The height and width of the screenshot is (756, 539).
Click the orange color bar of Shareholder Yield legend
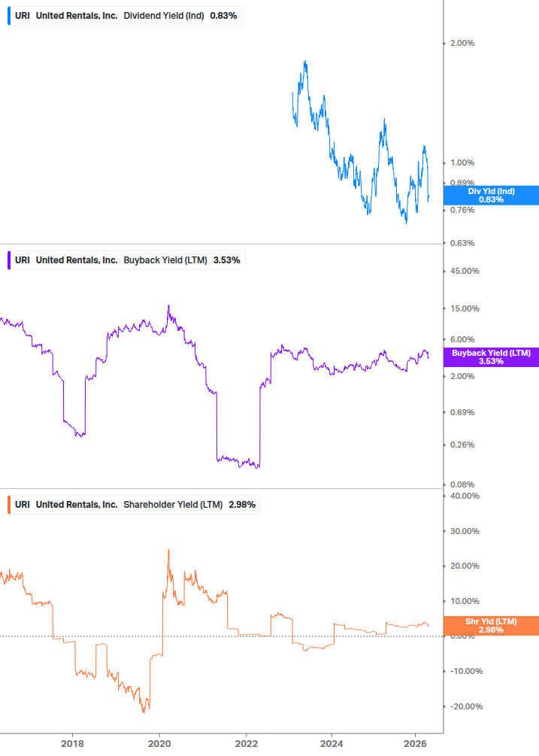point(9,505)
